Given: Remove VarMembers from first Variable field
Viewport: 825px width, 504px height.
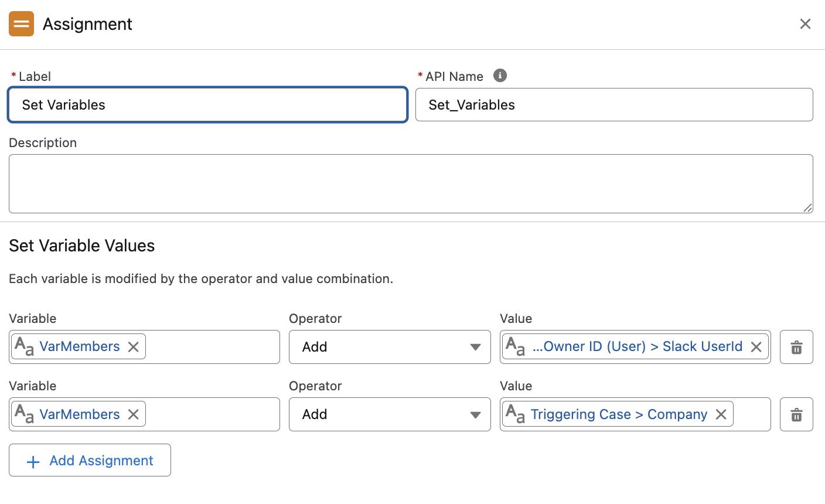Looking at the screenshot, I should 134,347.
